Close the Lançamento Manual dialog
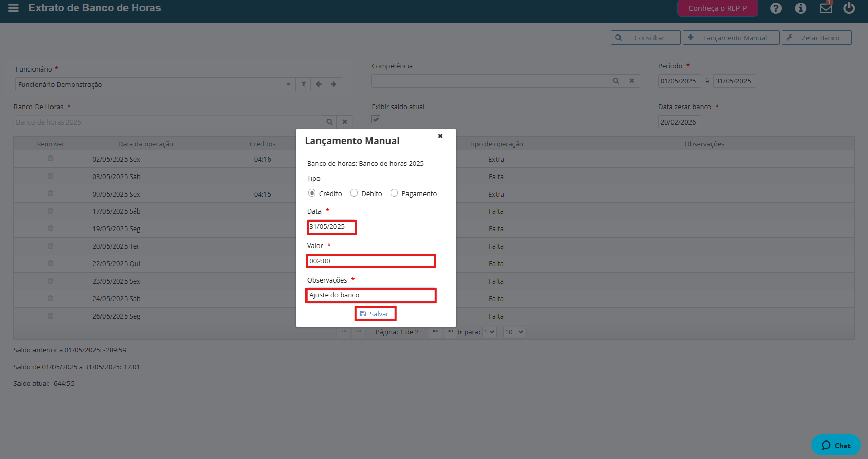 tap(440, 136)
